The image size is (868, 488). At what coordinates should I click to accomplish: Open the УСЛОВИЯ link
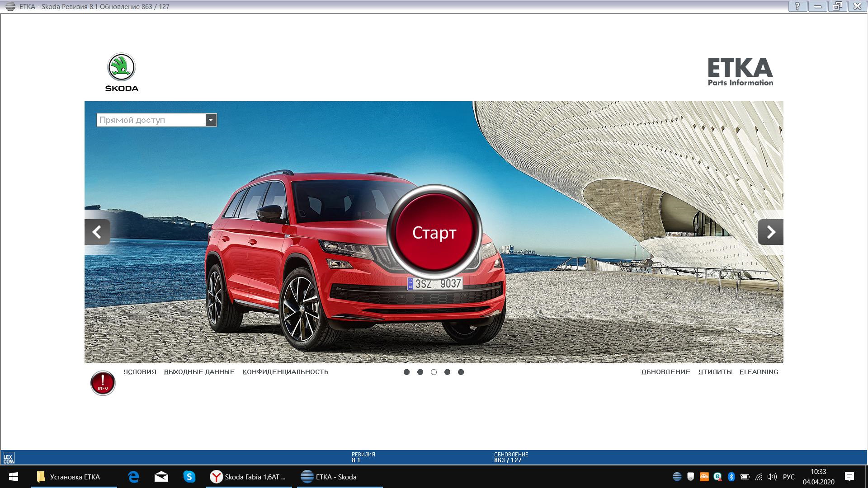pyautogui.click(x=140, y=372)
